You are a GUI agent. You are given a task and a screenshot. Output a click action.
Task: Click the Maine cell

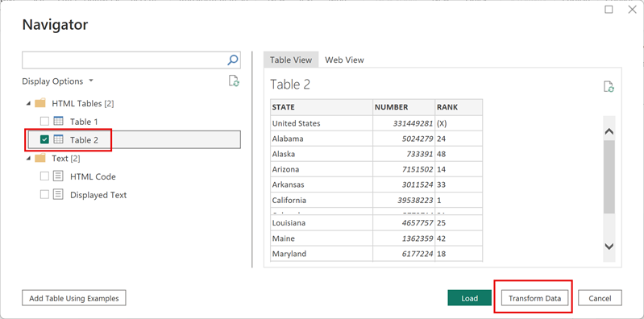click(322, 238)
